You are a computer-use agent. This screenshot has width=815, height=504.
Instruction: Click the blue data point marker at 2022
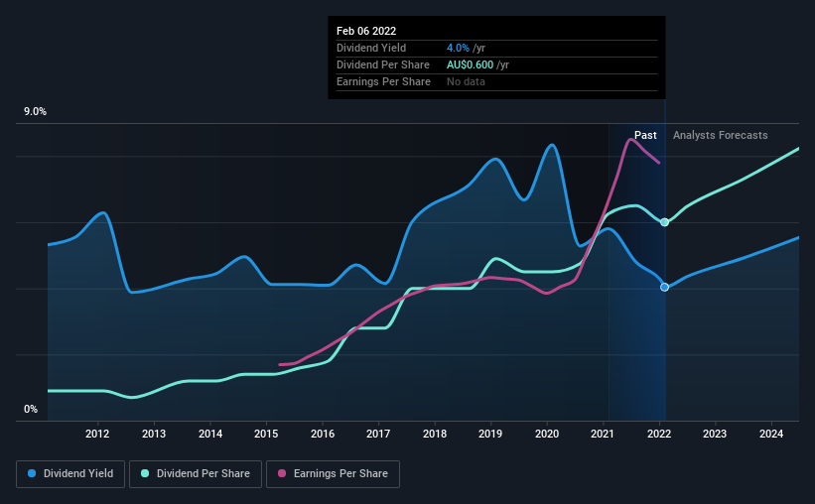664,288
